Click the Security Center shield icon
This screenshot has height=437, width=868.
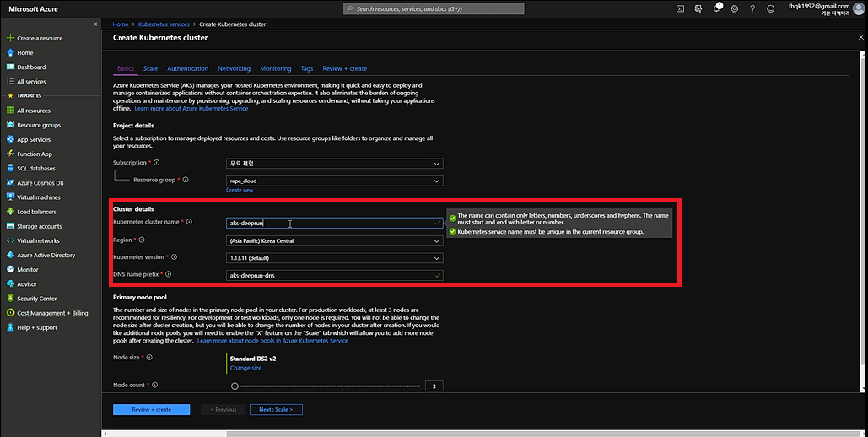click(10, 298)
